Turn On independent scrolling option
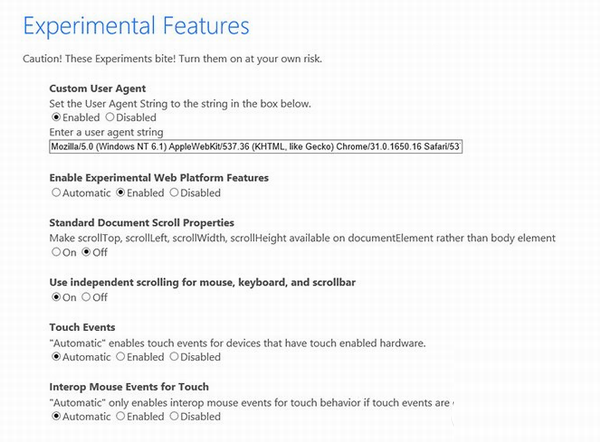The image size is (600, 442). click(x=55, y=297)
